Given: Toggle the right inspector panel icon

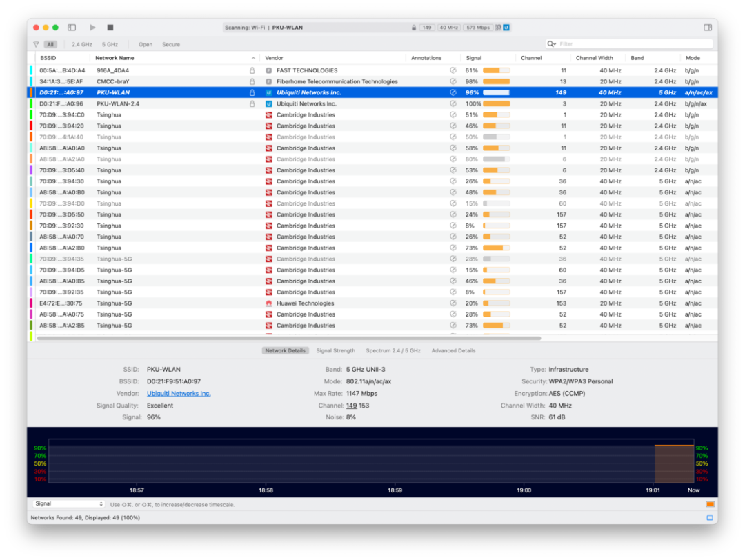Looking at the screenshot, I should (708, 28).
